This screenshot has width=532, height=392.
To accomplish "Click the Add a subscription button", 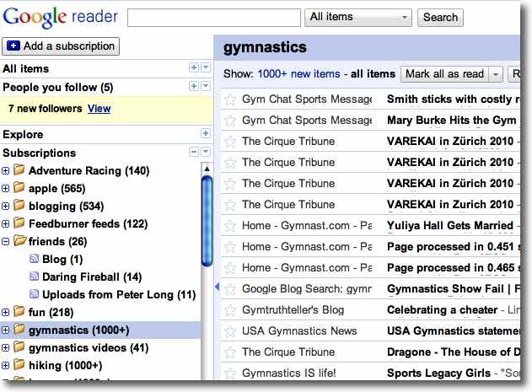I will pyautogui.click(x=61, y=46).
